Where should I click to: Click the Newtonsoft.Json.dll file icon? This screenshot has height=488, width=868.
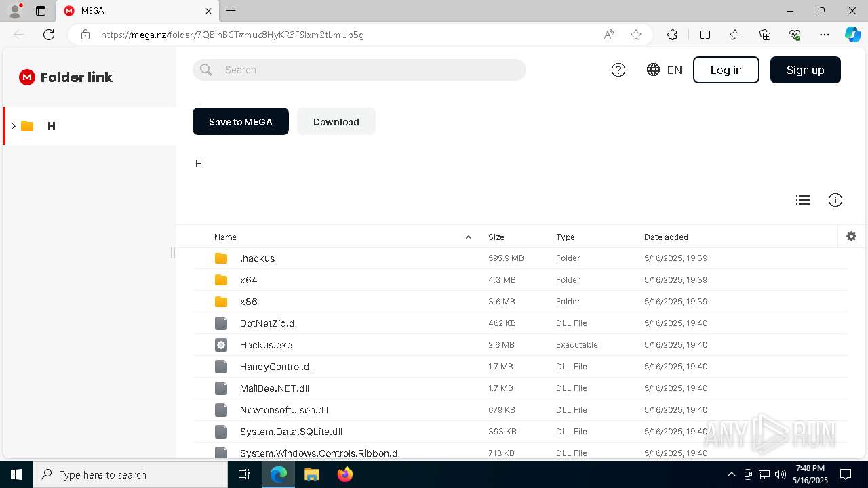221,410
